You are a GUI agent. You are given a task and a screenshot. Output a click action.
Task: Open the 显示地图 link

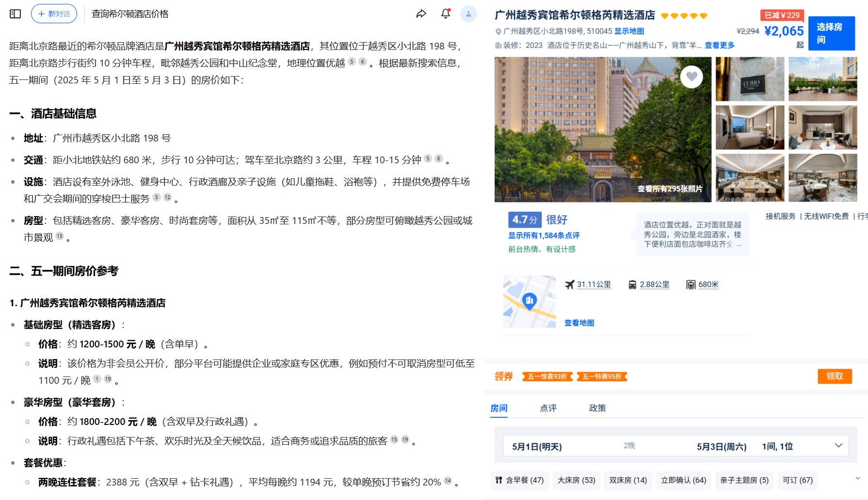(x=629, y=31)
